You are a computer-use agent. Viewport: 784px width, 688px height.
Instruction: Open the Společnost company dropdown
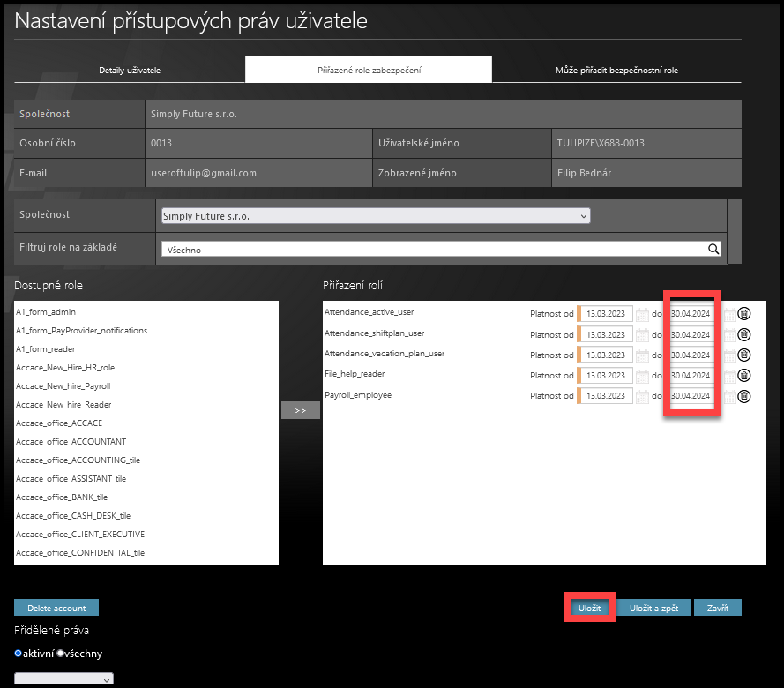[376, 216]
